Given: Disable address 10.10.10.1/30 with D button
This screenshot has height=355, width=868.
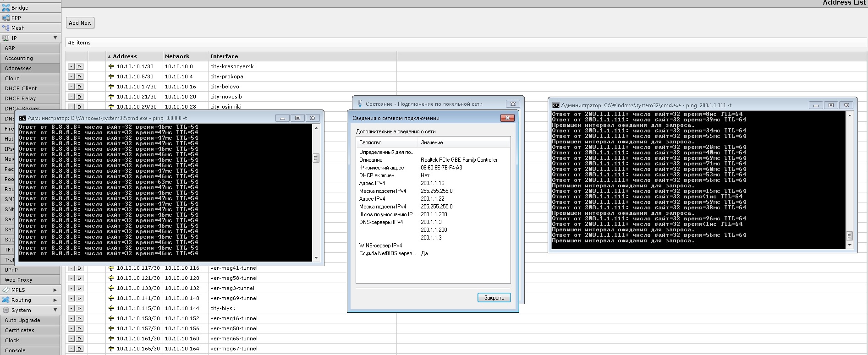Looking at the screenshot, I should (79, 66).
